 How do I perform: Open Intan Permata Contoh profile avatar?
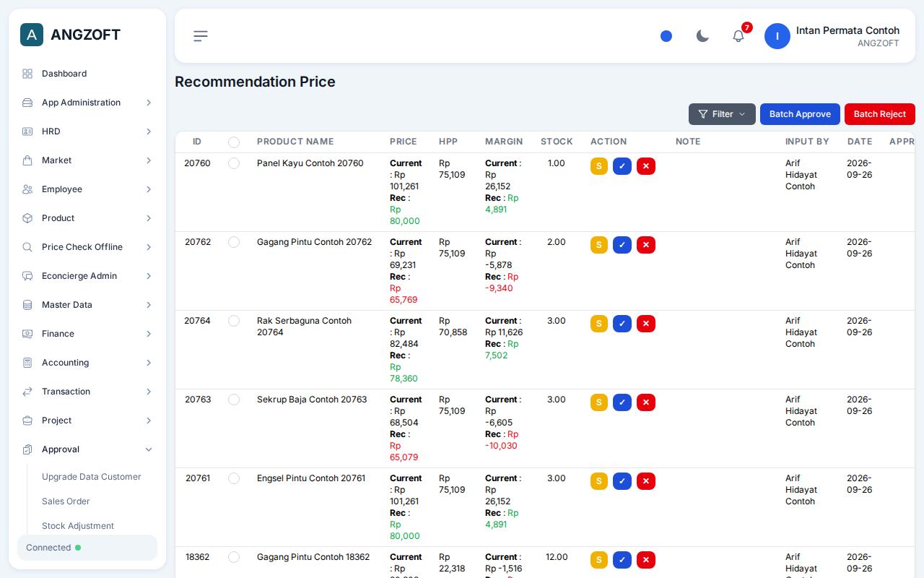777,36
